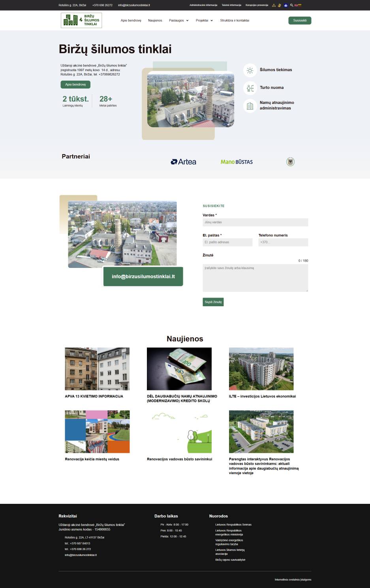Screen dimensions: 370x588
Task: Click the Siųsti žinutę button
Action: (213, 302)
